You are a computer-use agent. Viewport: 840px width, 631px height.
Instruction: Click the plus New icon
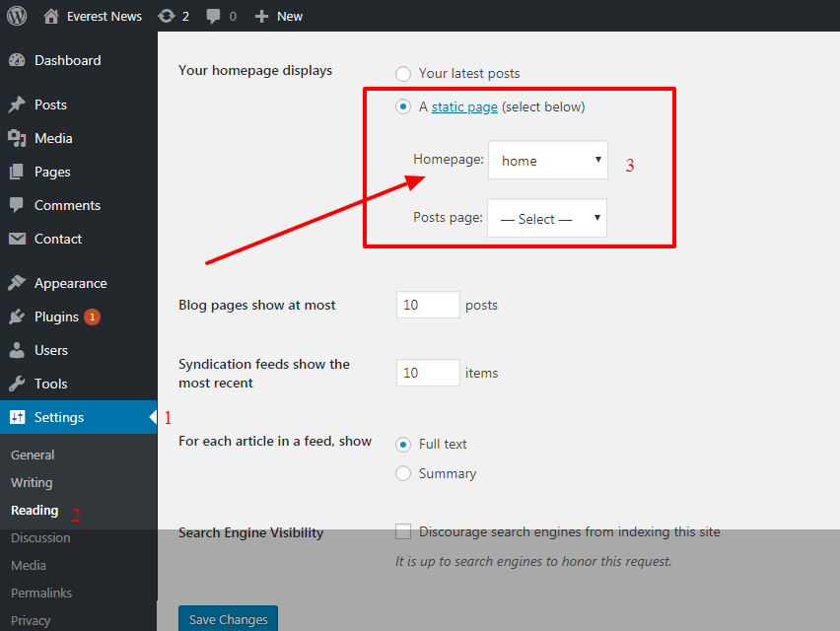(261, 16)
